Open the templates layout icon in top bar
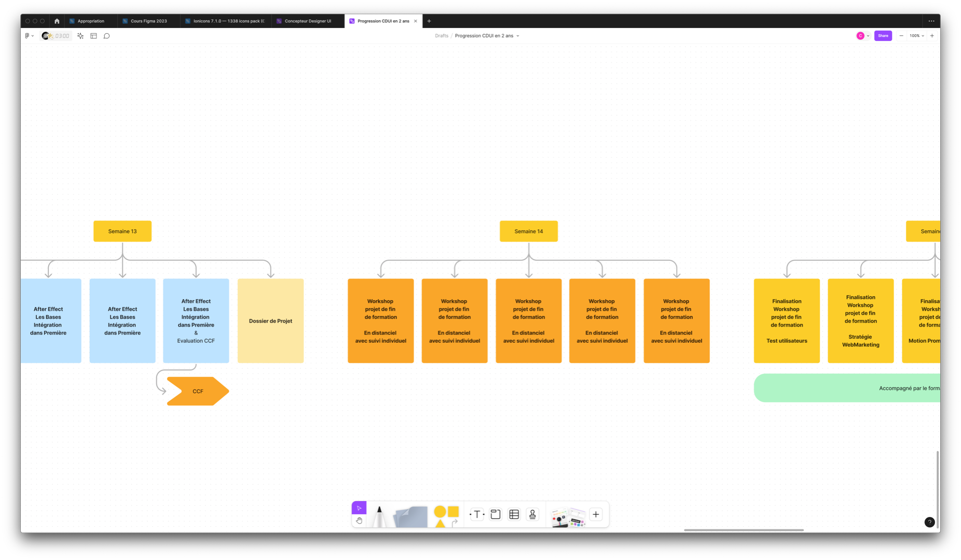The image size is (961, 560). (94, 36)
